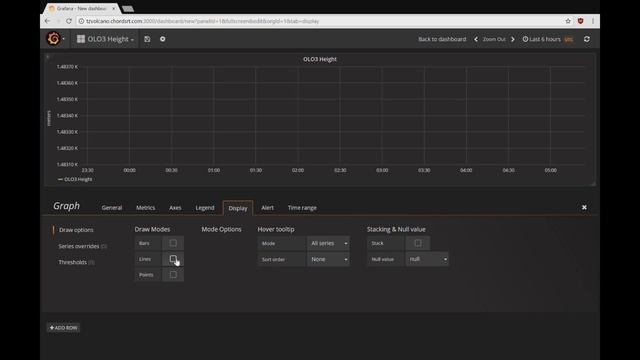Open the Grafana logo main menu
The width and height of the screenshot is (640, 360).
54,39
